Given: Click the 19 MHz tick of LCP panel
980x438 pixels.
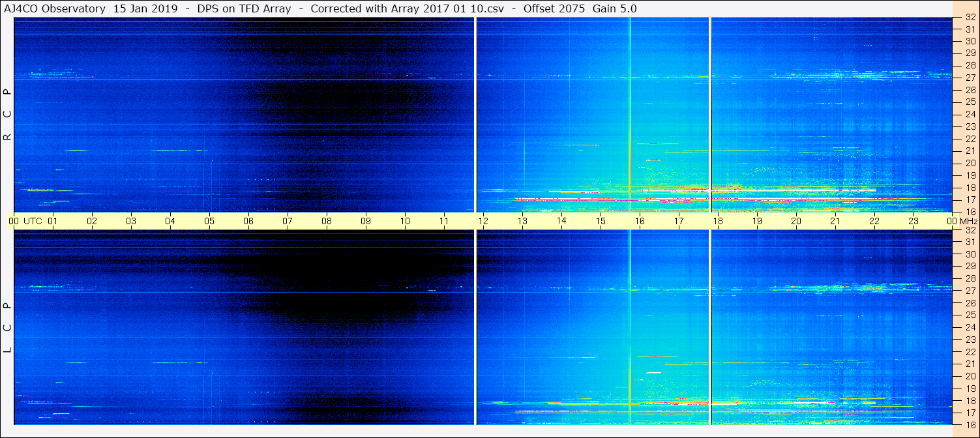Looking at the screenshot, I should (970, 388).
